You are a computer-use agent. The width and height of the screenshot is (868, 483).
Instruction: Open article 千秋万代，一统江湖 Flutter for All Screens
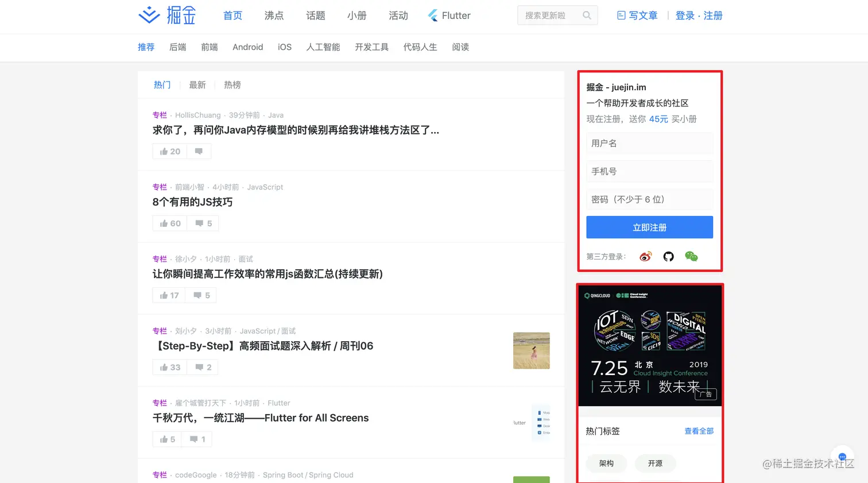click(x=261, y=418)
